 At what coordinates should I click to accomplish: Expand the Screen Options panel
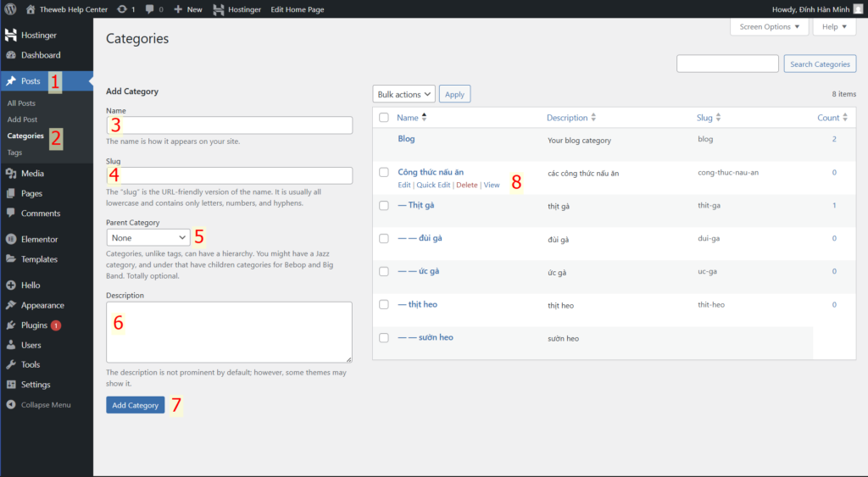[x=769, y=27]
